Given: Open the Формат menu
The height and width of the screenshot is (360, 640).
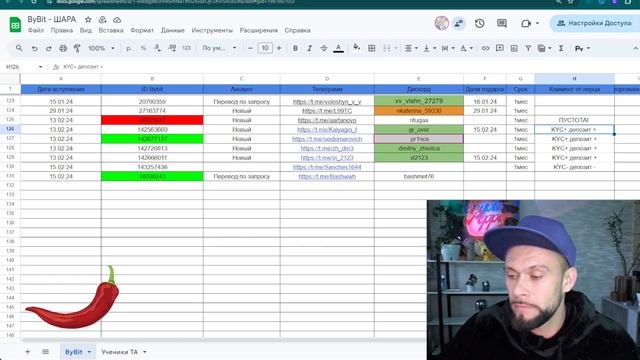Looking at the screenshot, I should click(142, 30).
